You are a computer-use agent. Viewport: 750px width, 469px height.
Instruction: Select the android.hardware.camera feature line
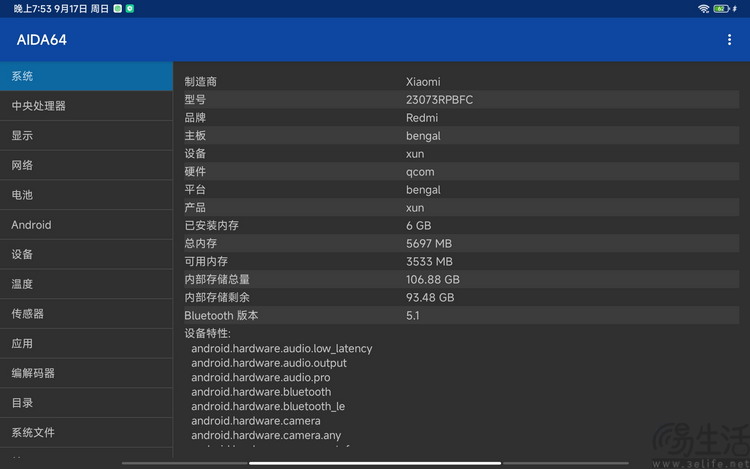click(x=256, y=421)
